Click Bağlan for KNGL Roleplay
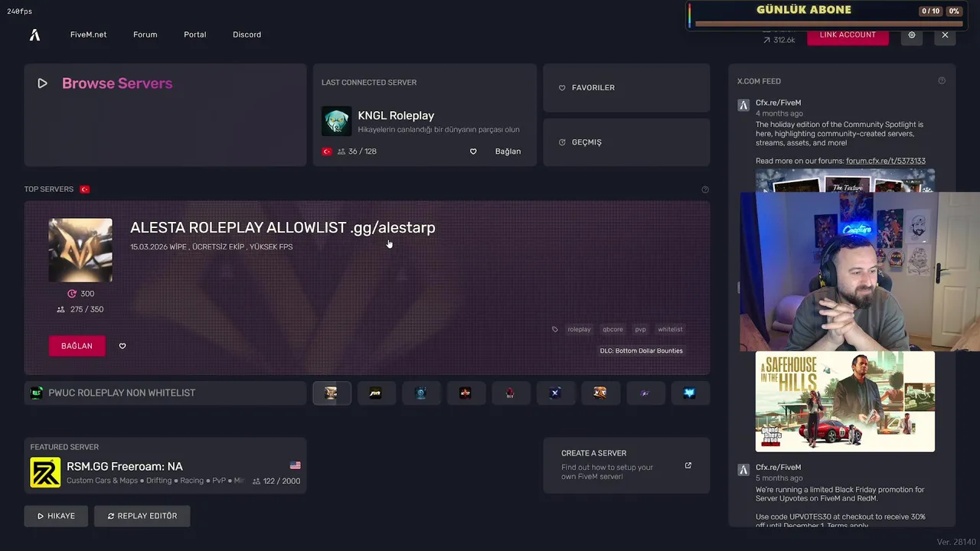980x551 pixels. click(508, 152)
